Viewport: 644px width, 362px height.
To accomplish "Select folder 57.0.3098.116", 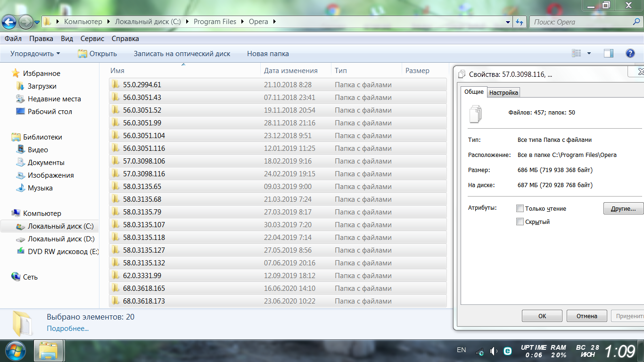I will [x=277, y=174].
